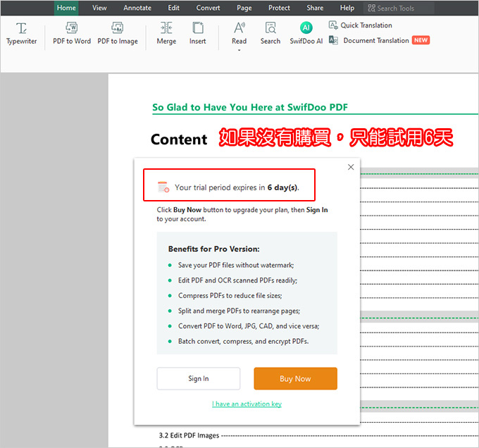Image resolution: width=479 pixels, height=448 pixels.
Task: Click the Buy Now button
Action: coord(295,378)
